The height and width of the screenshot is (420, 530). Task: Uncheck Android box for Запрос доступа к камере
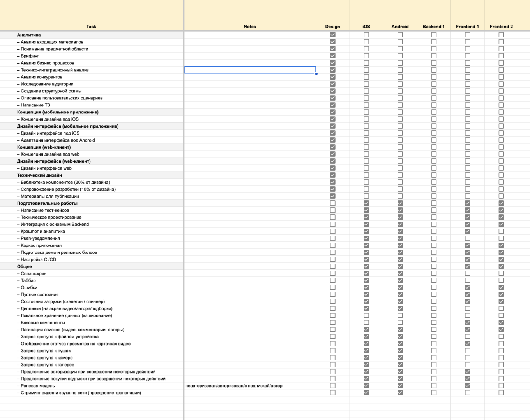pos(400,358)
